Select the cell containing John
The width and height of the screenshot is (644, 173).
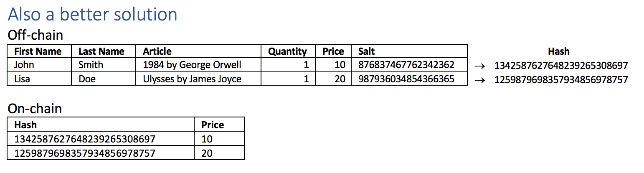pos(24,65)
